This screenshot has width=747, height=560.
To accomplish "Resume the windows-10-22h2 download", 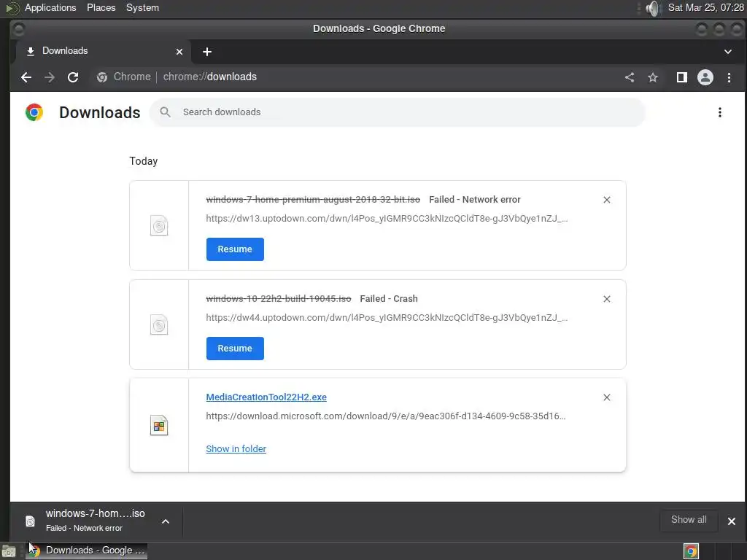I will tap(235, 348).
